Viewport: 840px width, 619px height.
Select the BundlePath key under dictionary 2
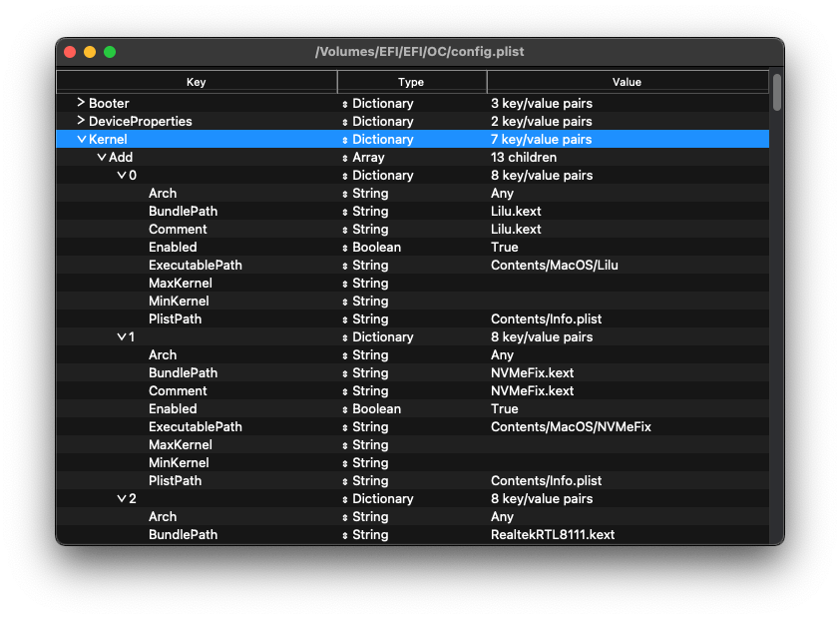pos(183,535)
